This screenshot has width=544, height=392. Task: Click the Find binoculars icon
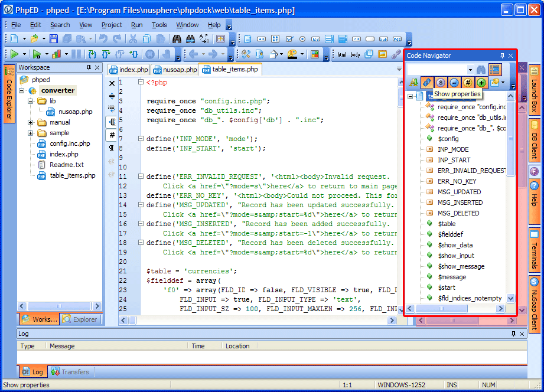click(177, 39)
